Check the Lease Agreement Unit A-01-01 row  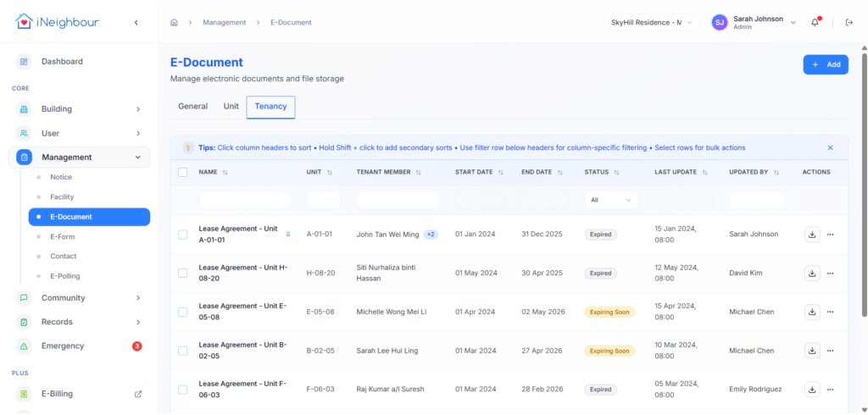click(183, 235)
